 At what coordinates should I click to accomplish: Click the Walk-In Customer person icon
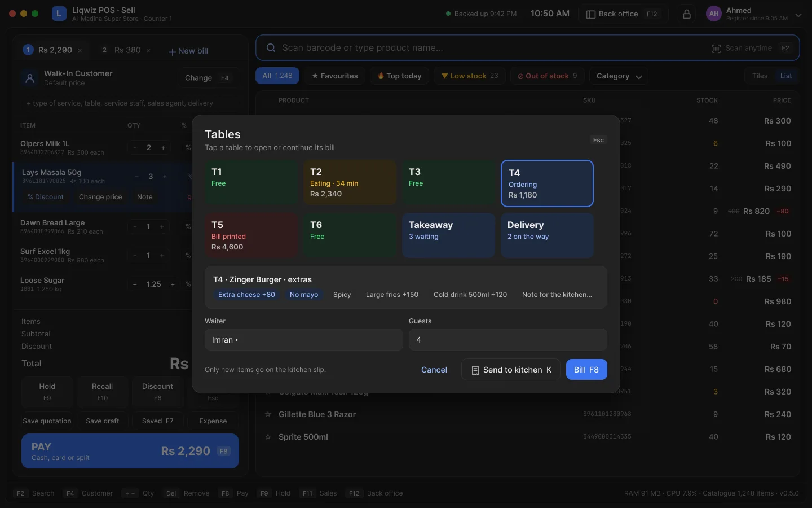(x=30, y=78)
